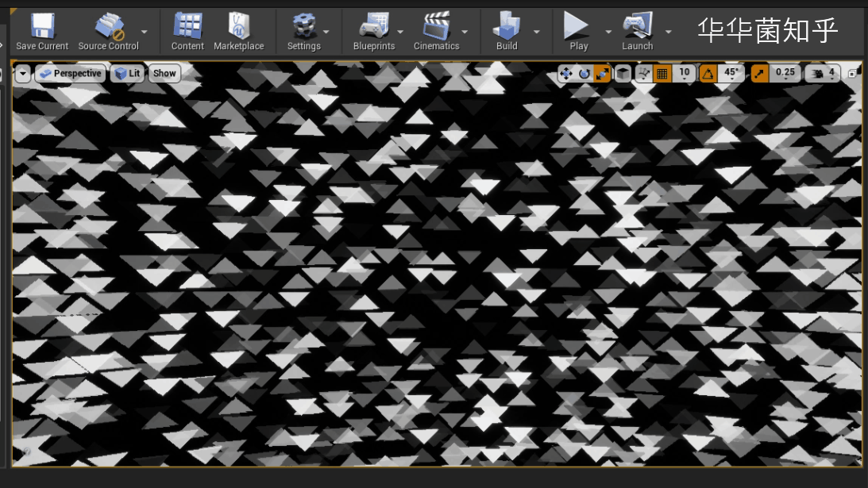Open the camera speed 4 setting
Viewport: 868px width, 488px height.
pyautogui.click(x=823, y=73)
